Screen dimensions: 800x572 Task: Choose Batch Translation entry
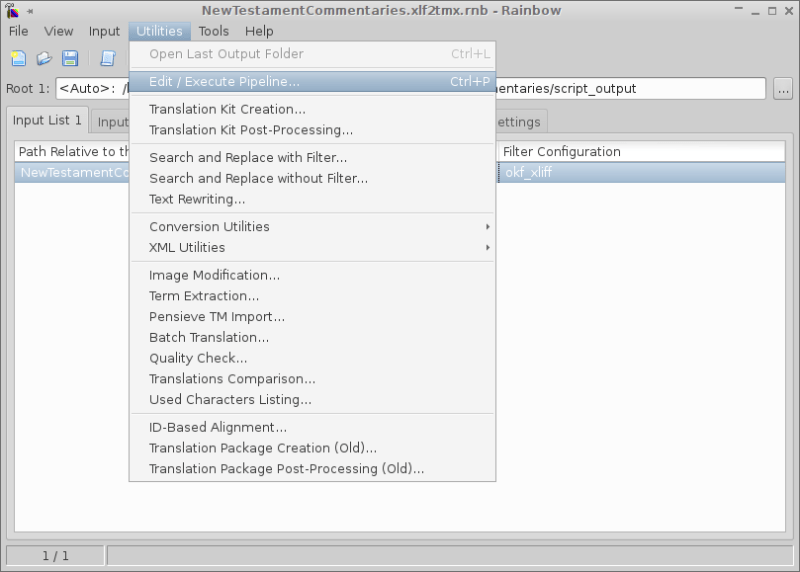tap(312, 338)
